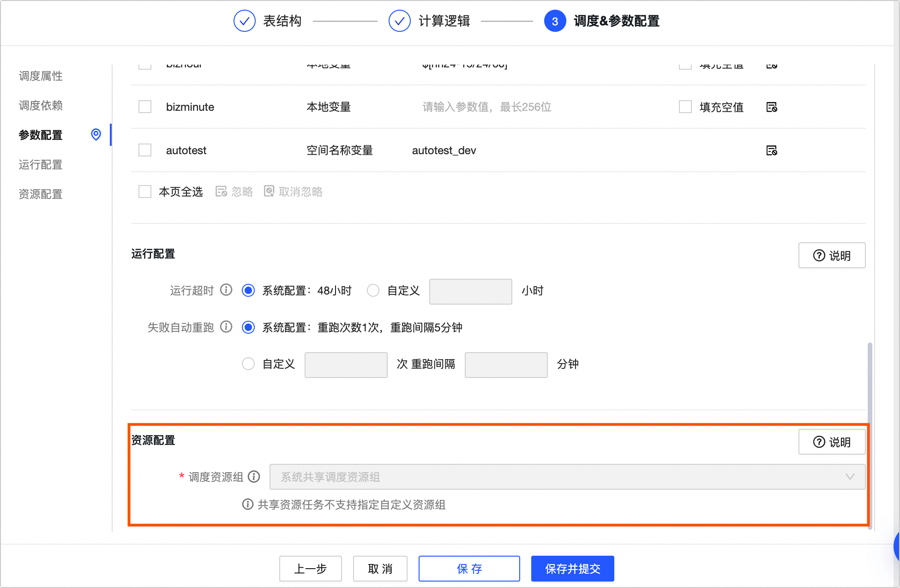Click info icon next to 失败自动重跑

[226, 327]
